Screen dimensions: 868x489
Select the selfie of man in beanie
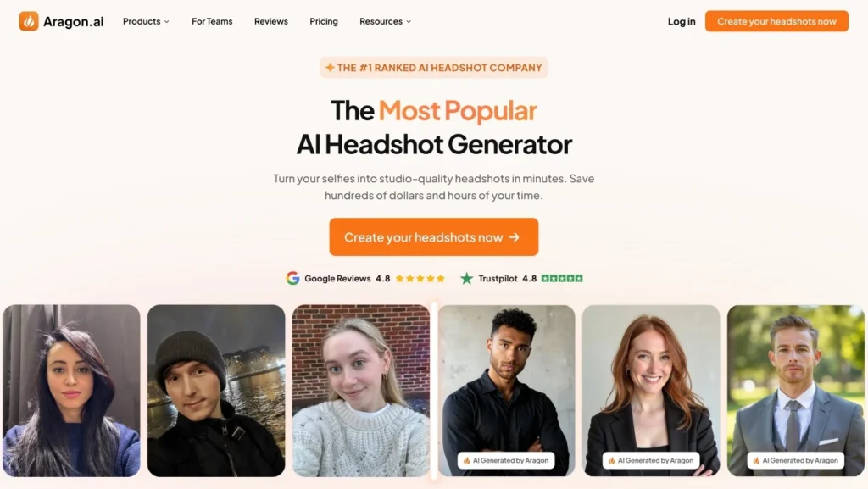216,391
